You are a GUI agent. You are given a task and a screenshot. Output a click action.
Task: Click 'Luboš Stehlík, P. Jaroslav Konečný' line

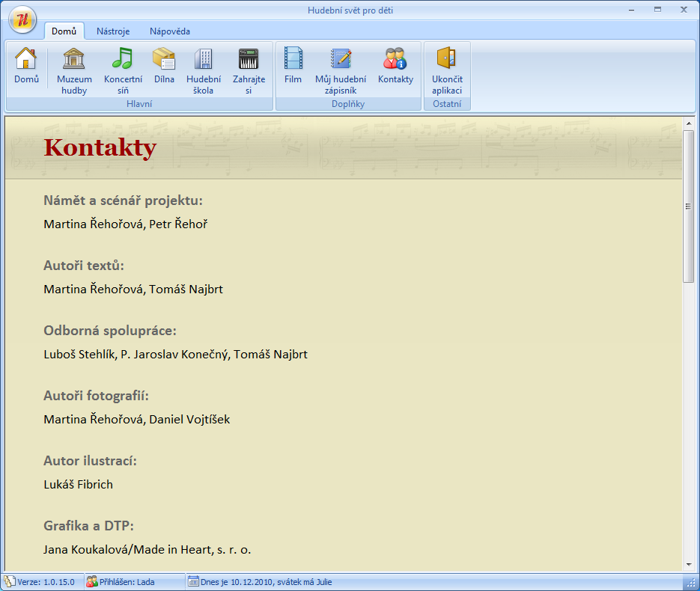pos(175,354)
